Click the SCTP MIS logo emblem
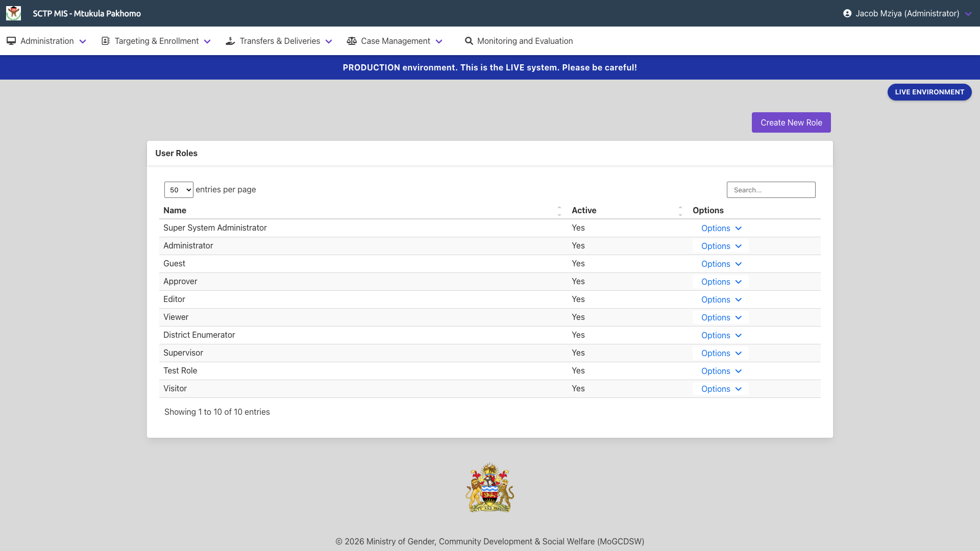 (x=13, y=13)
